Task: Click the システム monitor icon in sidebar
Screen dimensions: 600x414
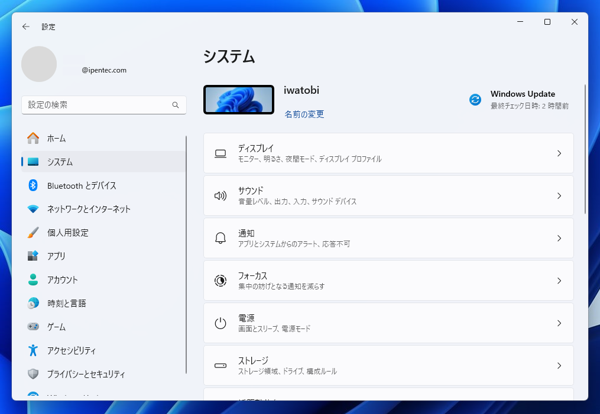Action: pos(33,162)
